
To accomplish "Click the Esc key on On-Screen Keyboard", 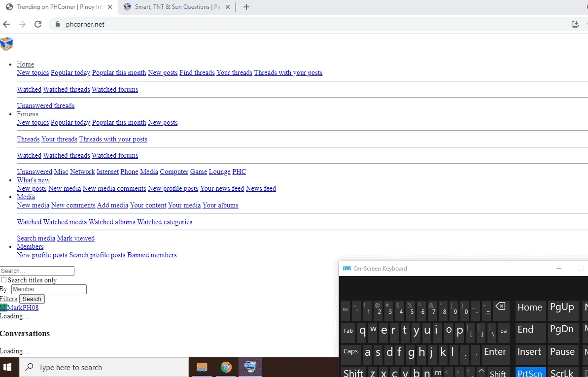I will (346, 310).
